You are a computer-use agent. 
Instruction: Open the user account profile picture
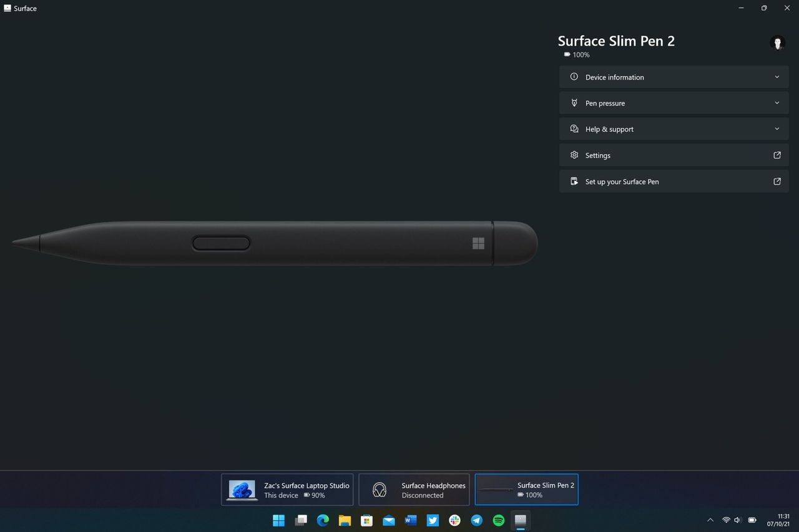[777, 43]
